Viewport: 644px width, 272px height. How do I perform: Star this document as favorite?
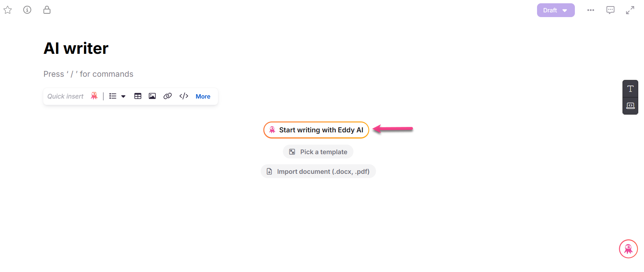(8, 10)
